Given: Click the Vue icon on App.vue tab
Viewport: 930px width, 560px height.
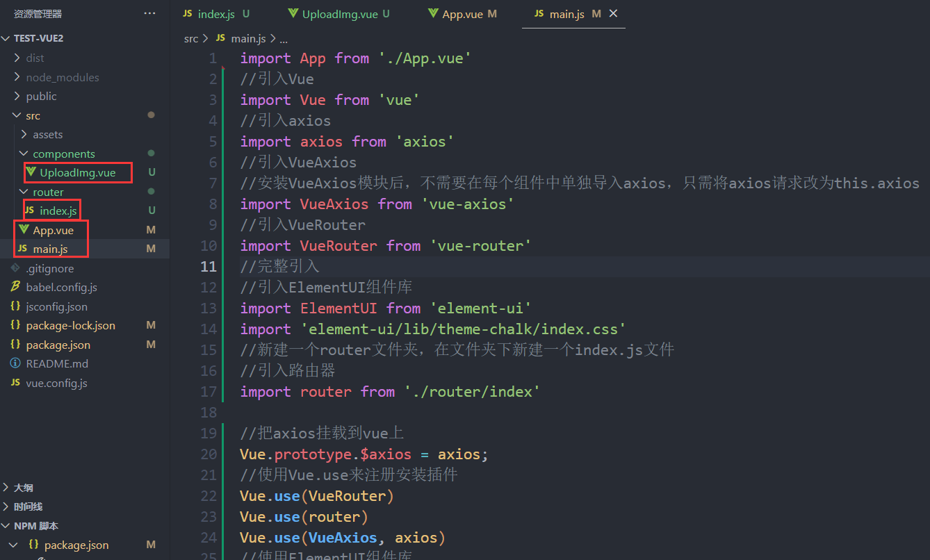Looking at the screenshot, I should (x=433, y=14).
